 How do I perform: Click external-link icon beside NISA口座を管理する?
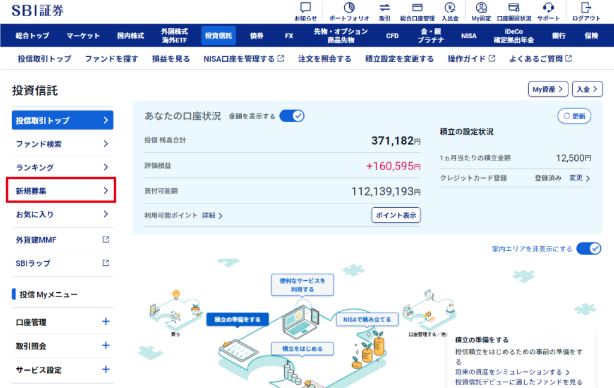[x=281, y=58]
